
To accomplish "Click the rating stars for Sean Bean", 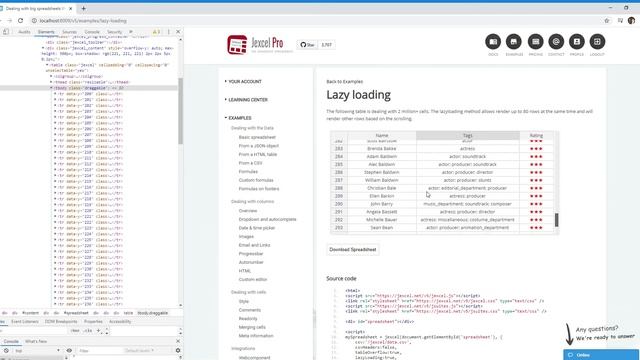I will point(536,228).
